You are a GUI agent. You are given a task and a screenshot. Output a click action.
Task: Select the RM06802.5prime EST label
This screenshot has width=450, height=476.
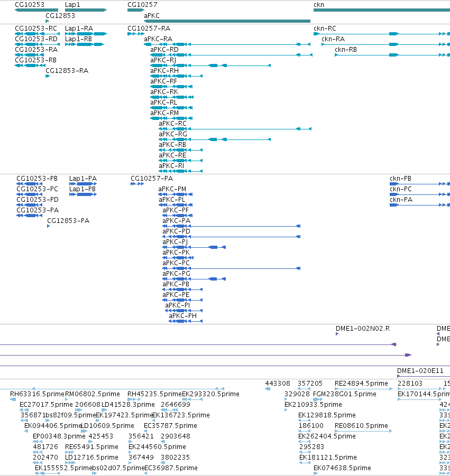coord(93,394)
